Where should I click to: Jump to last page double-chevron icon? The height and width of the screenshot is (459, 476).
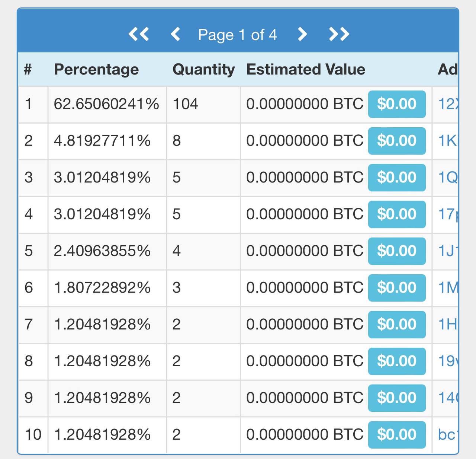coord(339,34)
